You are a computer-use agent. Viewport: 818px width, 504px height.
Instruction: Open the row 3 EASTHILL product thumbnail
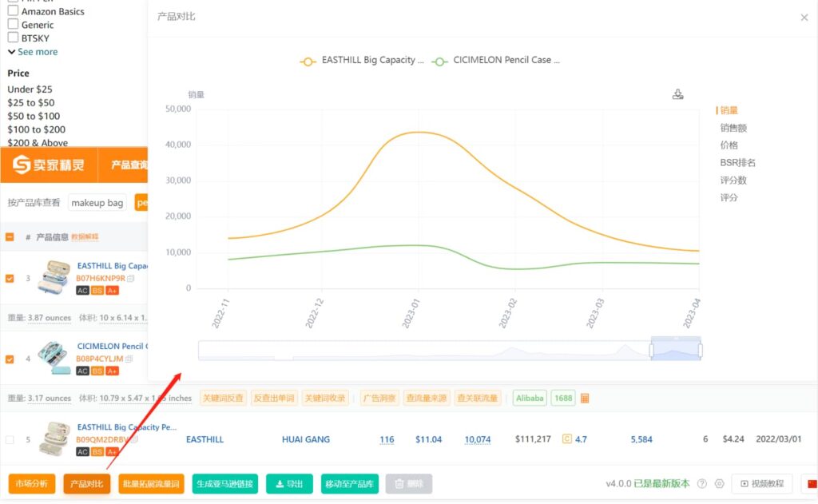tap(54, 277)
